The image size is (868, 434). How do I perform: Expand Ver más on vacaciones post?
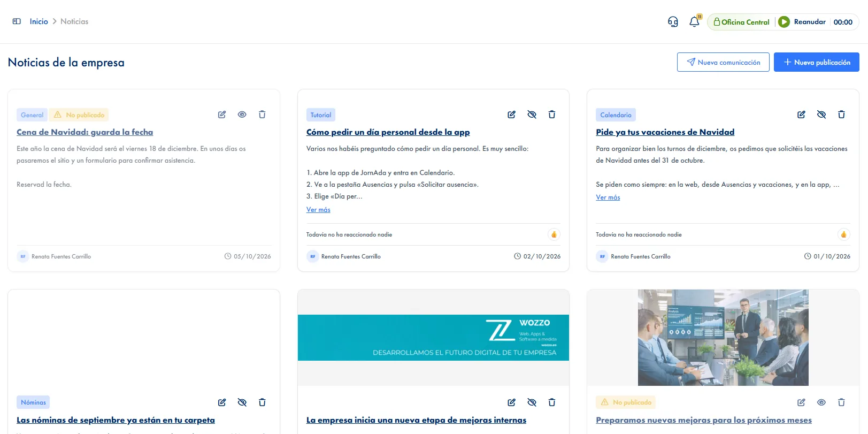[x=608, y=197]
